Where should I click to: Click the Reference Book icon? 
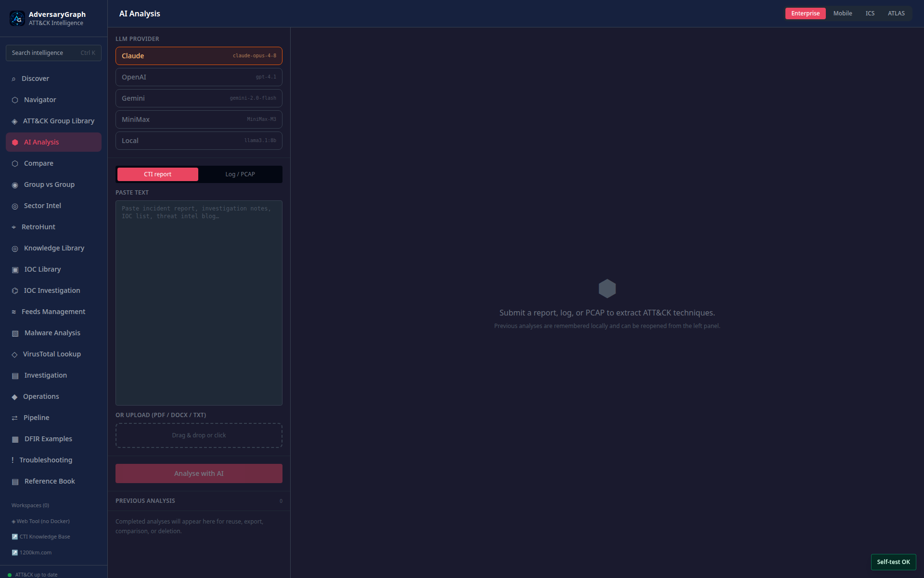[x=15, y=482]
